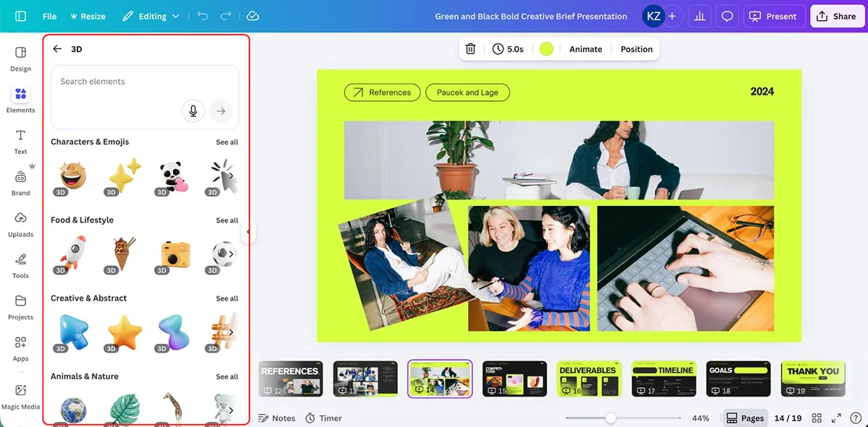
Task: Select the Thank You page 19 thumbnail
Action: 813,379
